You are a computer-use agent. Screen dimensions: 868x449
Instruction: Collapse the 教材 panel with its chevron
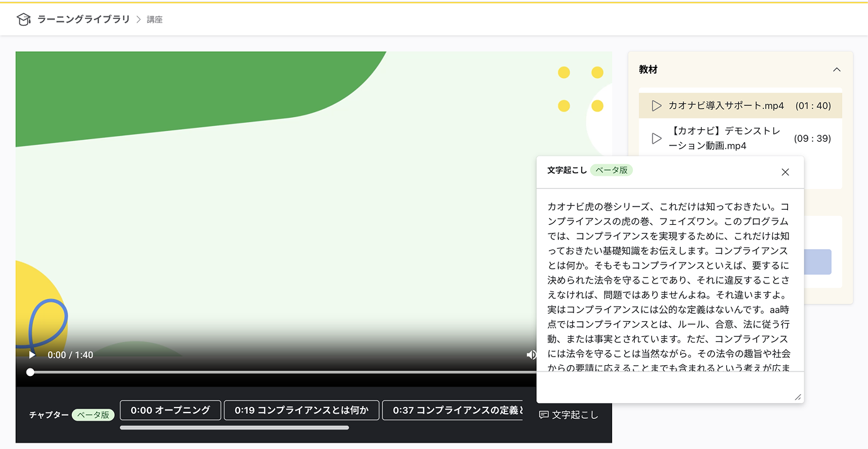click(836, 69)
